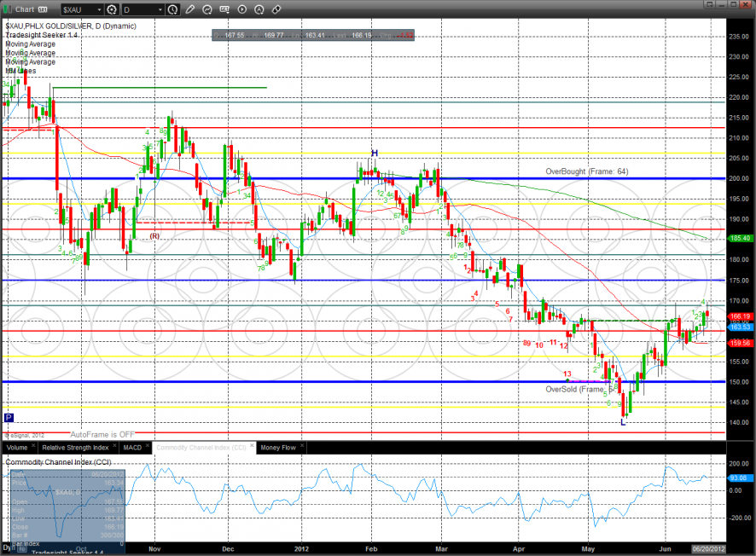Toggle the window link badge next to Chart
This screenshot has height=556, width=756.
point(41,9)
